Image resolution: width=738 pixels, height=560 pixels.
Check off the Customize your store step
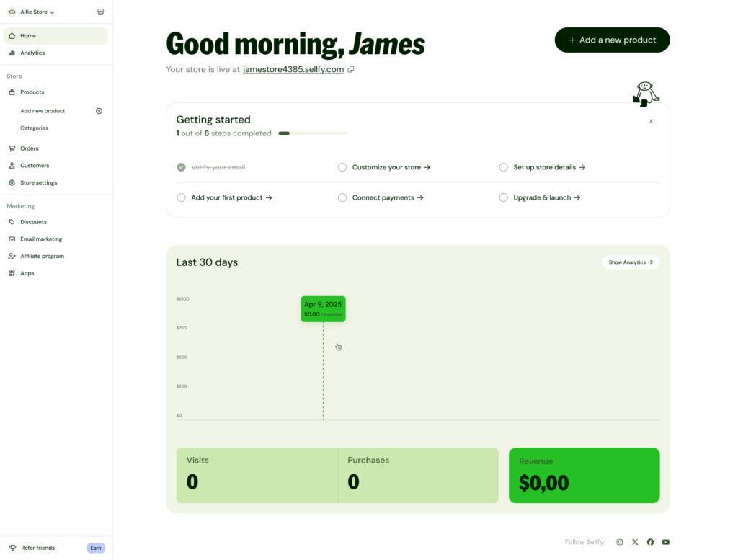point(342,166)
